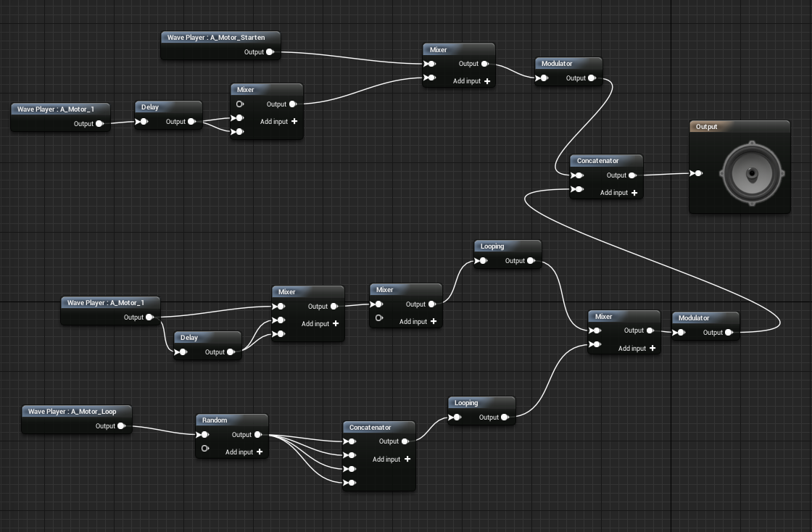The width and height of the screenshot is (812, 532).
Task: Click Output pin of the Mixer fed by the lower Delay
Action: [x=334, y=307]
